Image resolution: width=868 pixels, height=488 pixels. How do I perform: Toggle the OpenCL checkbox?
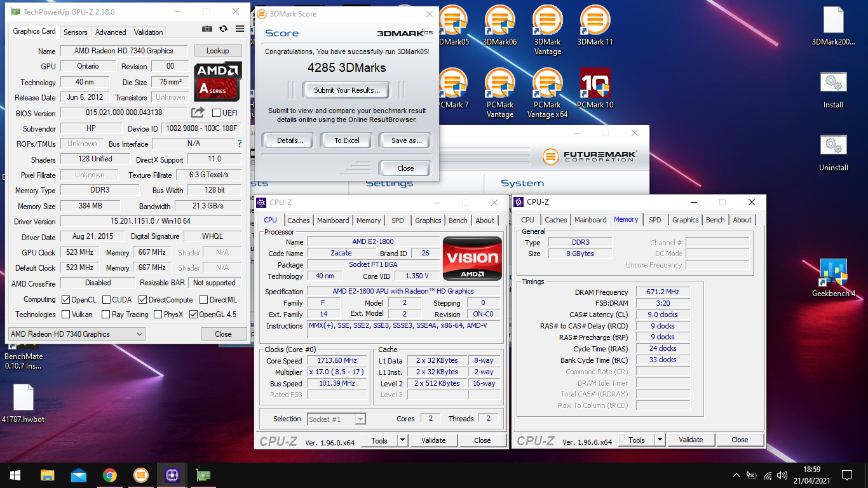click(66, 299)
